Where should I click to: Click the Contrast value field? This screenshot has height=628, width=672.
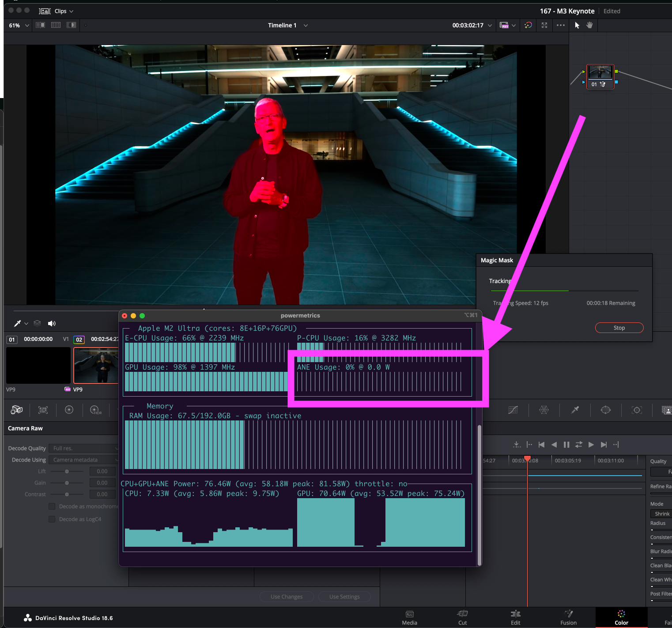point(102,494)
